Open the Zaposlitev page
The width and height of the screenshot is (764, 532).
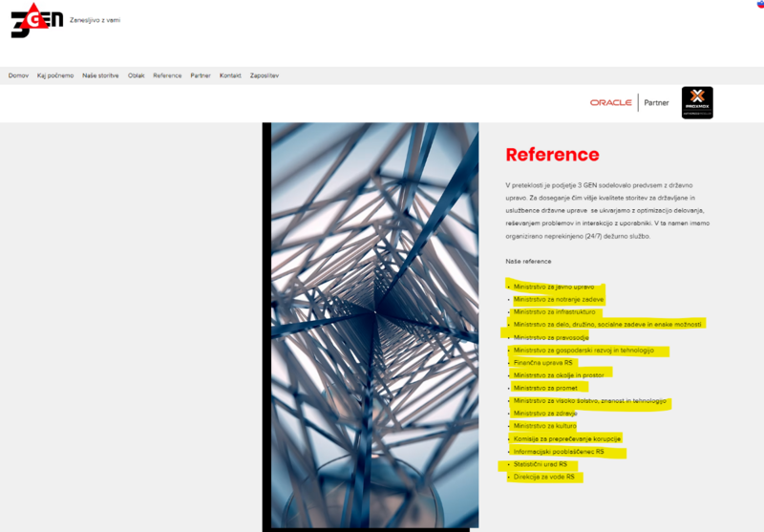265,75
